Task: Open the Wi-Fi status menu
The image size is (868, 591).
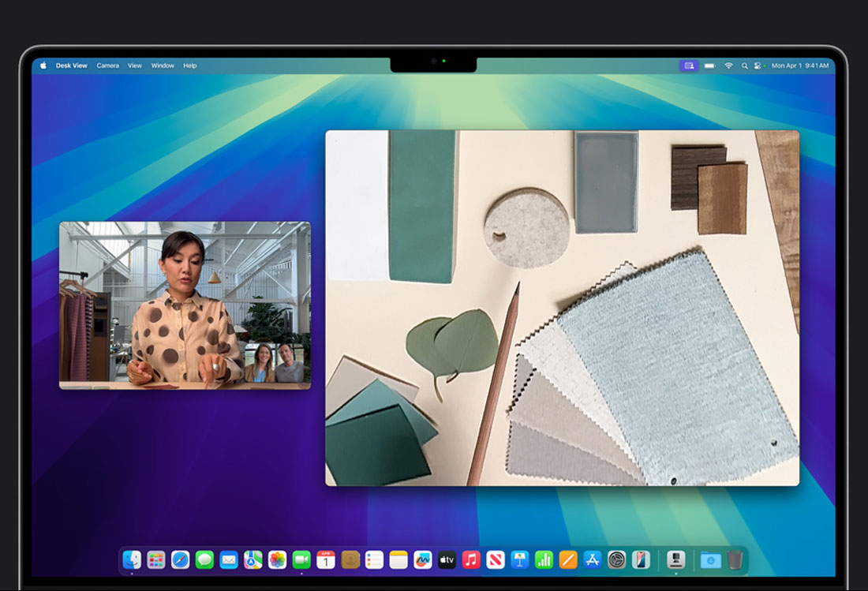Action: tap(728, 65)
